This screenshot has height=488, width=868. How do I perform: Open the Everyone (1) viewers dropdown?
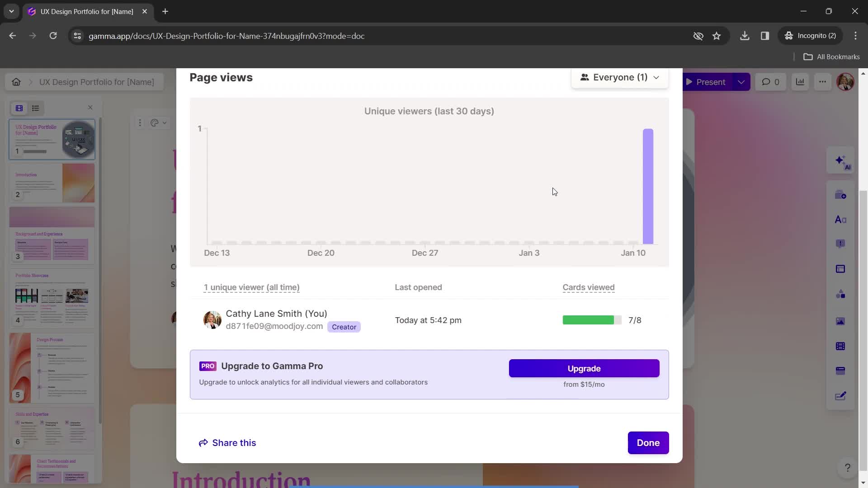tap(619, 77)
